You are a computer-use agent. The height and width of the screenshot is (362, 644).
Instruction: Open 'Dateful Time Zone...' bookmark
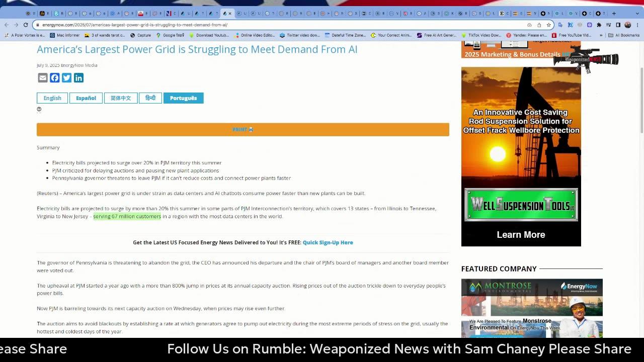pyautogui.click(x=345, y=35)
